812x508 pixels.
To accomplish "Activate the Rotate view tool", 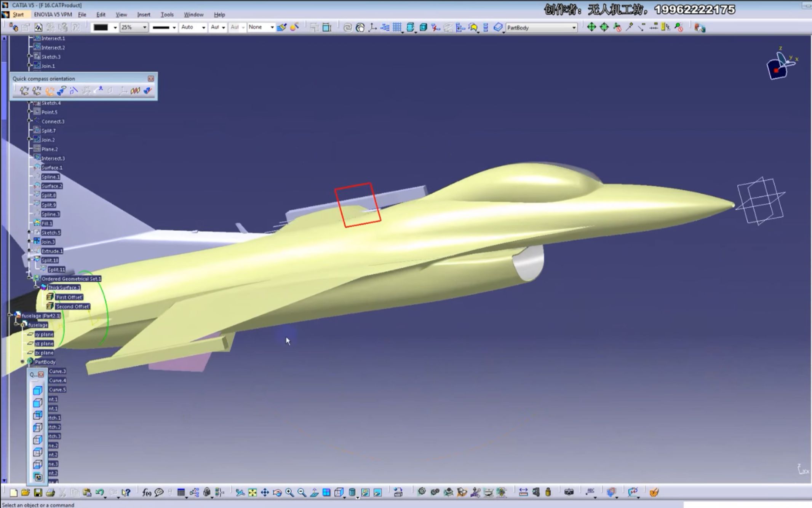I will [278, 492].
